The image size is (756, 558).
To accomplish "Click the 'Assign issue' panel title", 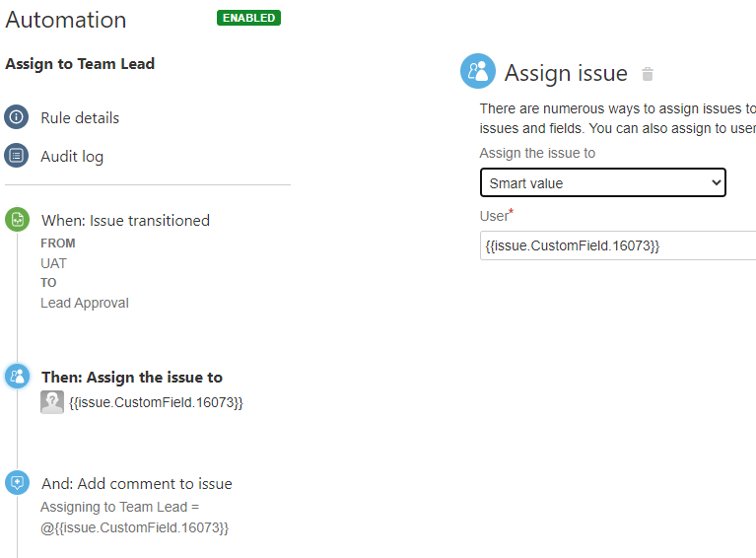I will 566,73.
